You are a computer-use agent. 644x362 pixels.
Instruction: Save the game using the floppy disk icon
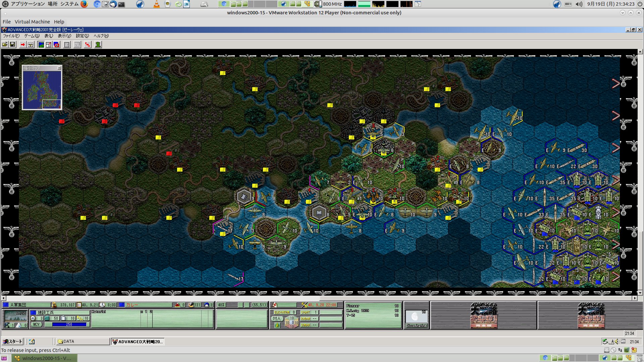12,45
